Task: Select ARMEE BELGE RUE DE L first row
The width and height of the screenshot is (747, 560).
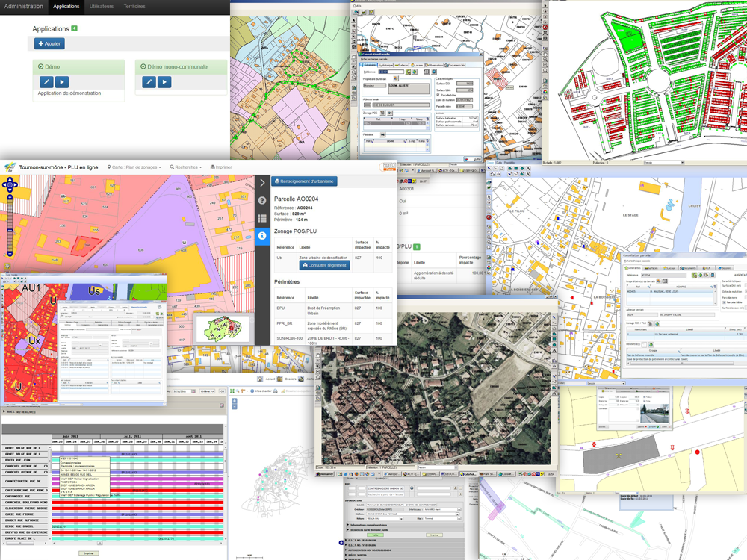Action: pos(26,448)
